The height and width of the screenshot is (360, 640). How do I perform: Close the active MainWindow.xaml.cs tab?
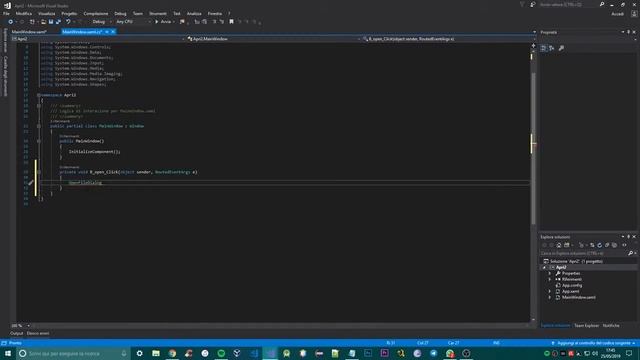coord(113,32)
